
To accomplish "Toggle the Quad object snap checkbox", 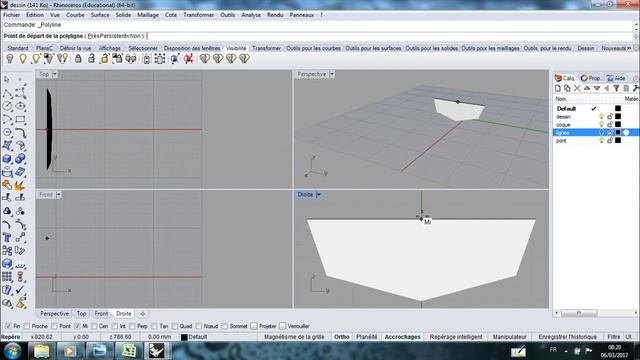I will (x=174, y=326).
